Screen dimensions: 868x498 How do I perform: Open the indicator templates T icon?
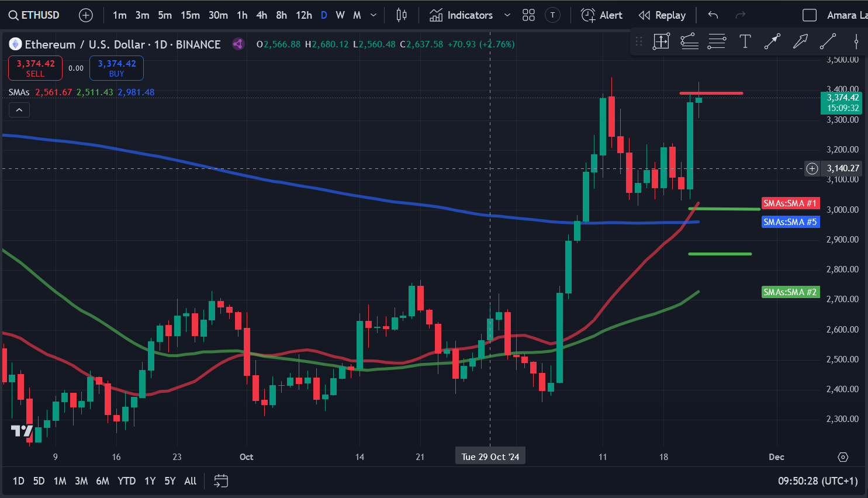pos(552,15)
